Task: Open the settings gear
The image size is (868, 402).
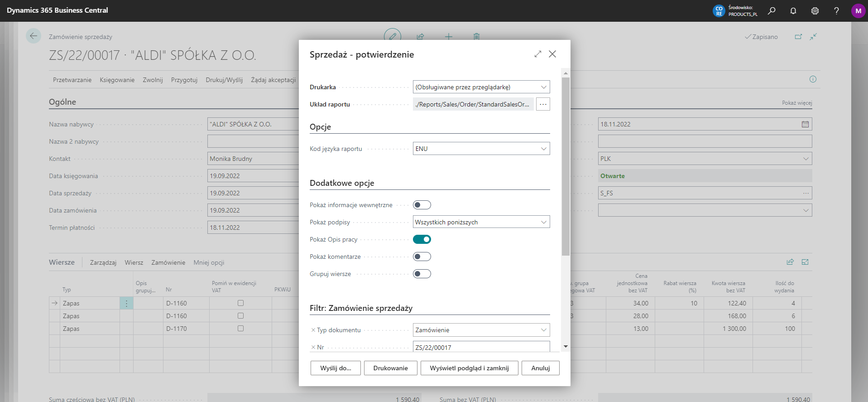Action: pos(815,11)
